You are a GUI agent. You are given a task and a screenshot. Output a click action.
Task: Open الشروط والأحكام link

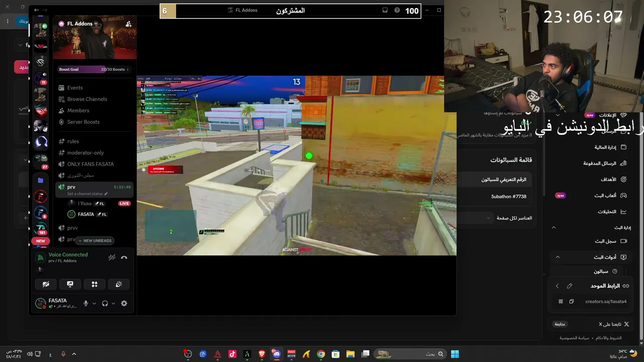tap(609, 338)
